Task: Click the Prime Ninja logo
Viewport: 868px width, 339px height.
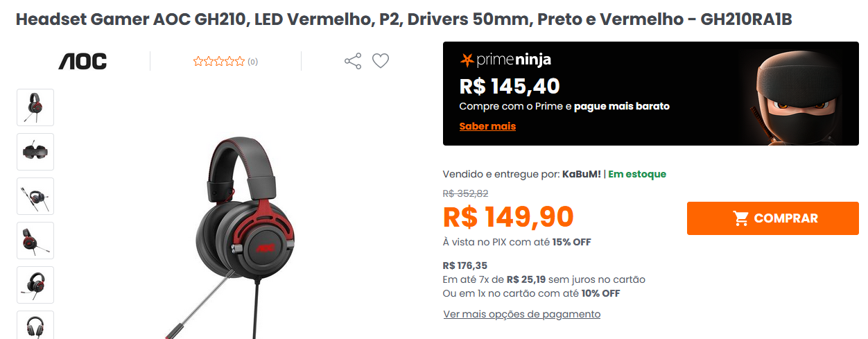Action: pyautogui.click(x=505, y=60)
